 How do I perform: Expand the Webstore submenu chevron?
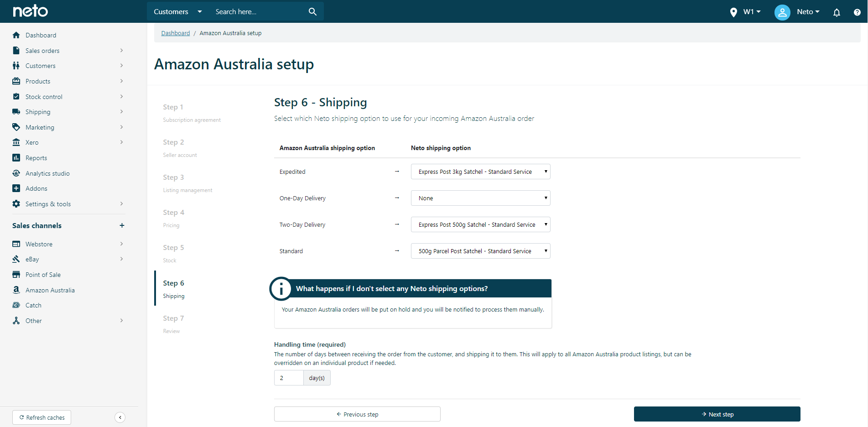pyautogui.click(x=121, y=244)
